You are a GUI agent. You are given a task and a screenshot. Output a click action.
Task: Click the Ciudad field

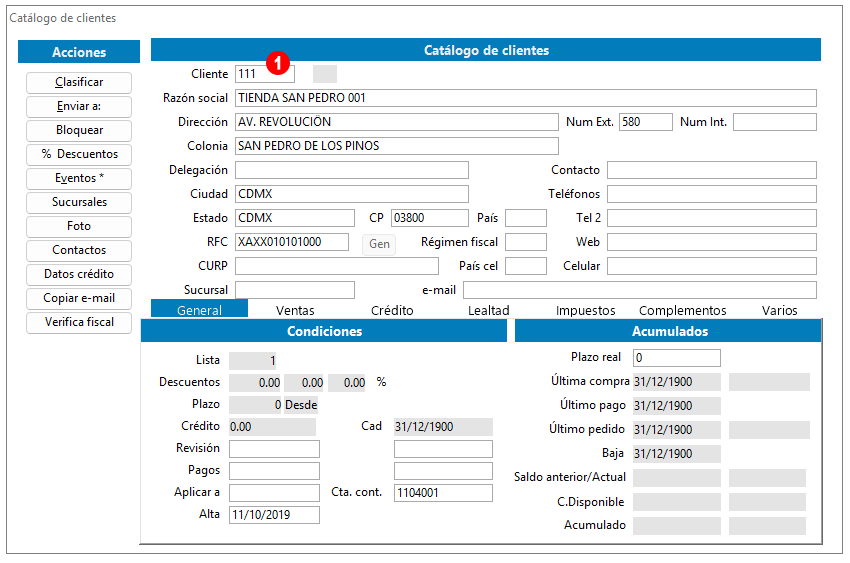click(x=352, y=194)
